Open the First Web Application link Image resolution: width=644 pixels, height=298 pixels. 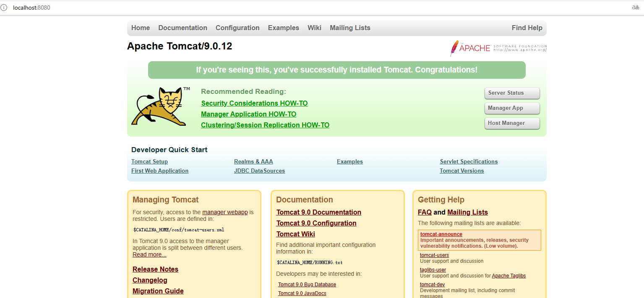160,171
